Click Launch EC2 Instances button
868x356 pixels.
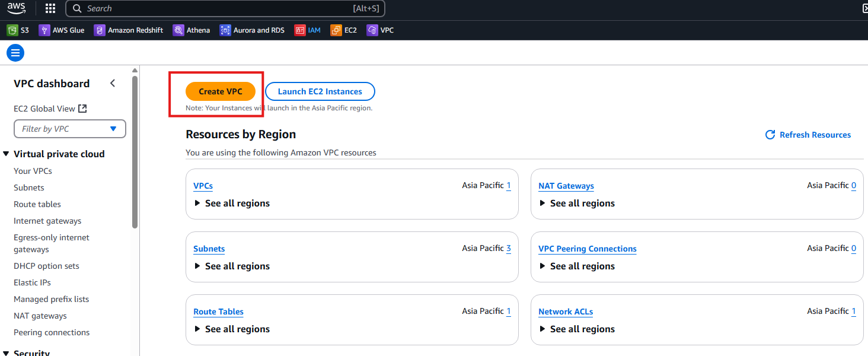[x=320, y=91]
